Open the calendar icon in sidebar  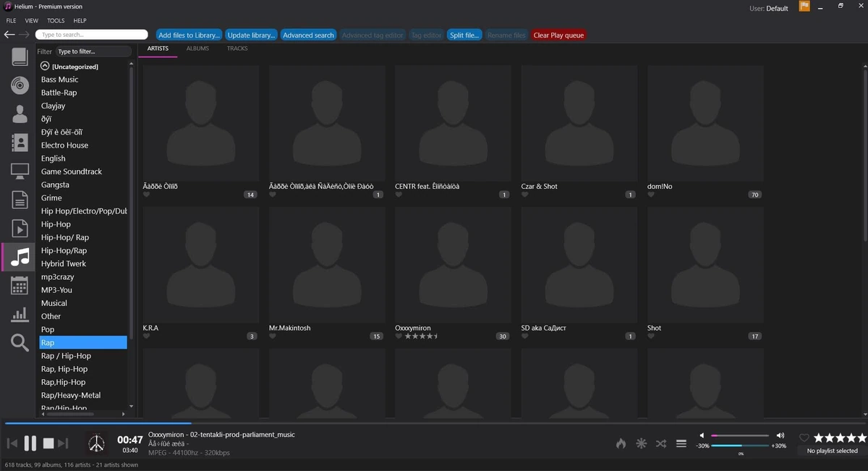(20, 285)
